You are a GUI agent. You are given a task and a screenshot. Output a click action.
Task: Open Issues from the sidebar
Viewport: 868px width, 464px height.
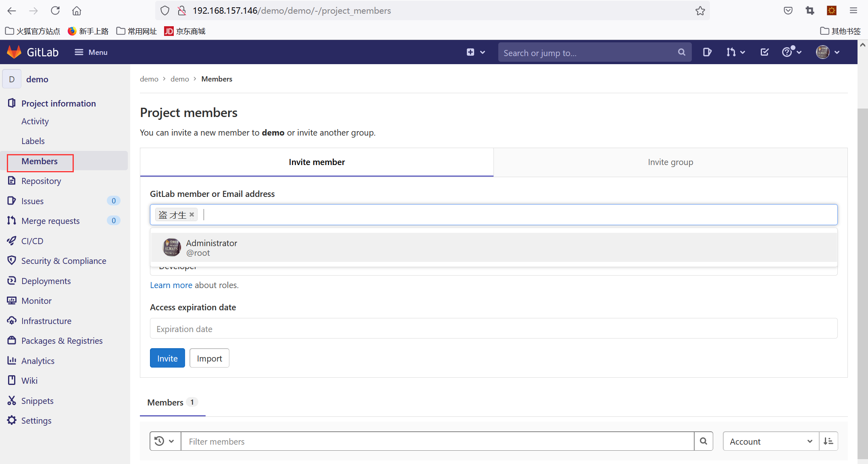coord(32,201)
